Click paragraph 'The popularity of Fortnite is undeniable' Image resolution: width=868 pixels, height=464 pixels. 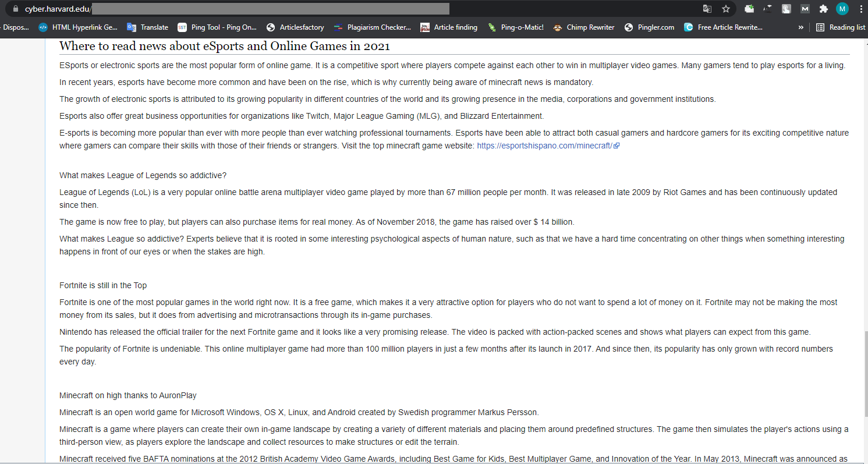446,355
